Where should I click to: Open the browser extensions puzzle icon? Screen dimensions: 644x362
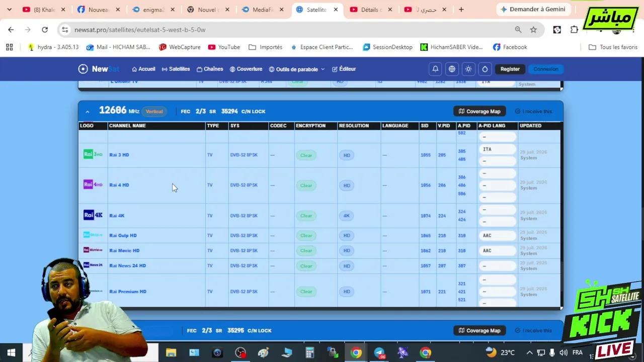point(574,30)
